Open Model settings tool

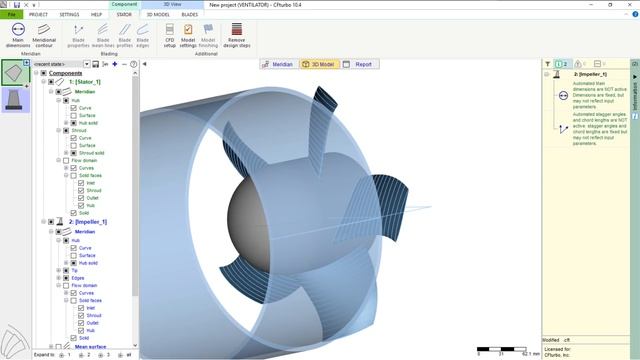point(188,35)
